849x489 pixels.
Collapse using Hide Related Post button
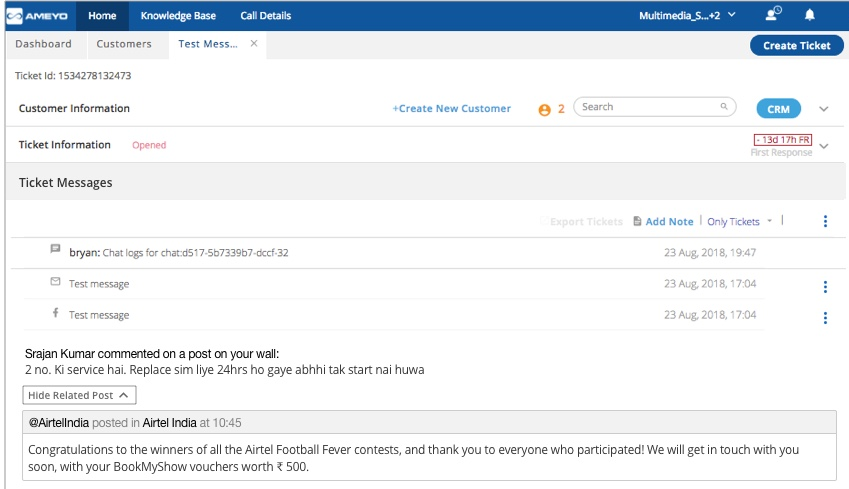coord(79,395)
